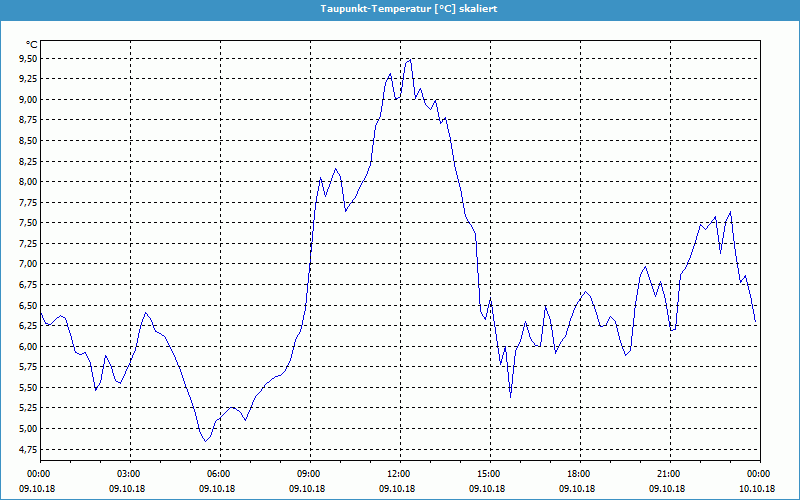Image resolution: width=800 pixels, height=500 pixels.
Task: Click the chart title Taupunkt-Temperatur
Action: point(400,7)
